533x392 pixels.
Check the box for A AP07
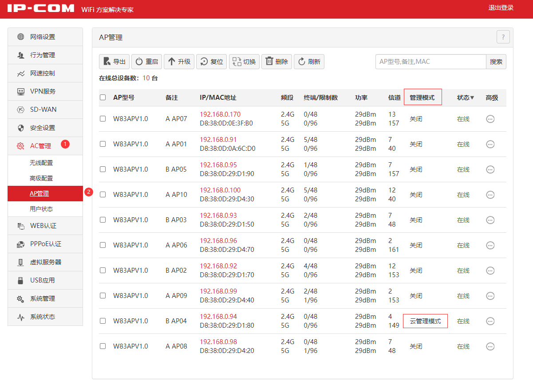pos(103,119)
